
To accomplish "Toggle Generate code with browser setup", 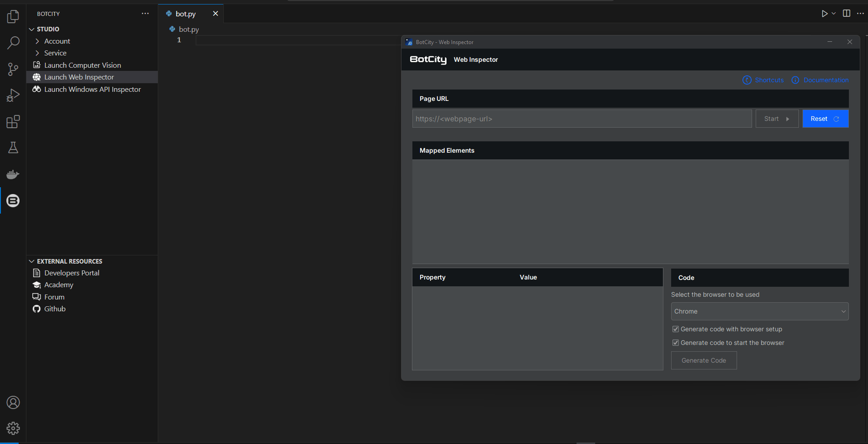I will tap(676, 329).
